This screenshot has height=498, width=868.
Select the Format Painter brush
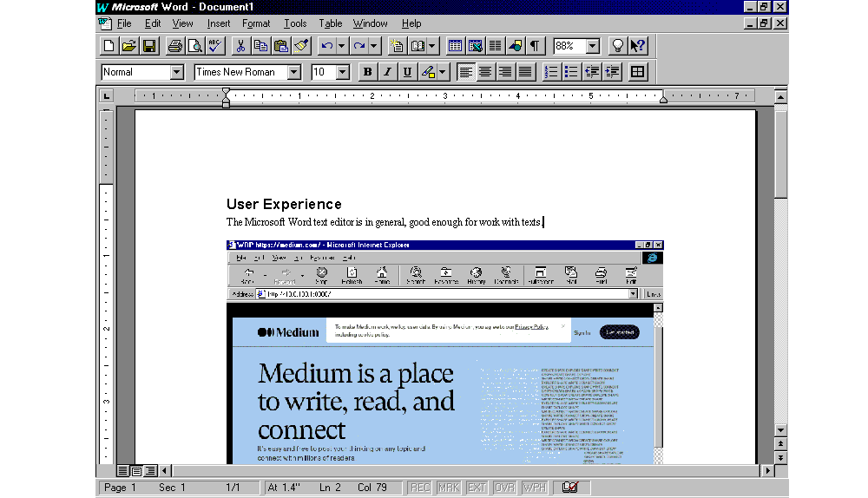coord(301,46)
